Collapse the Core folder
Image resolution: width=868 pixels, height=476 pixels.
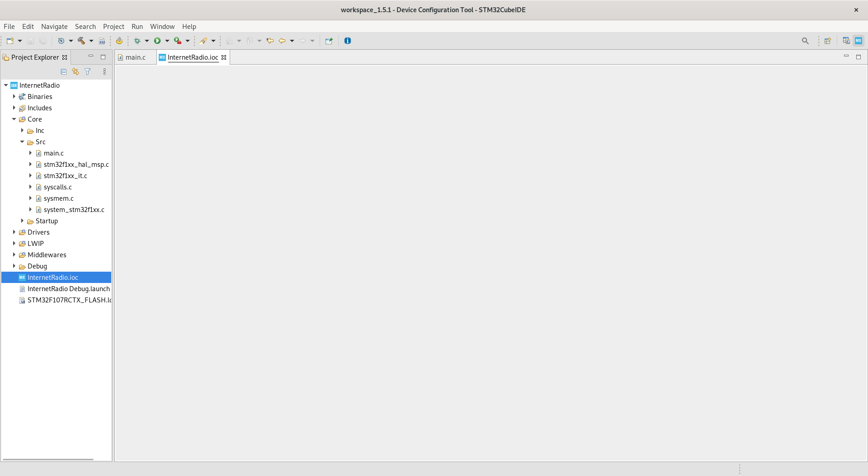(14, 119)
